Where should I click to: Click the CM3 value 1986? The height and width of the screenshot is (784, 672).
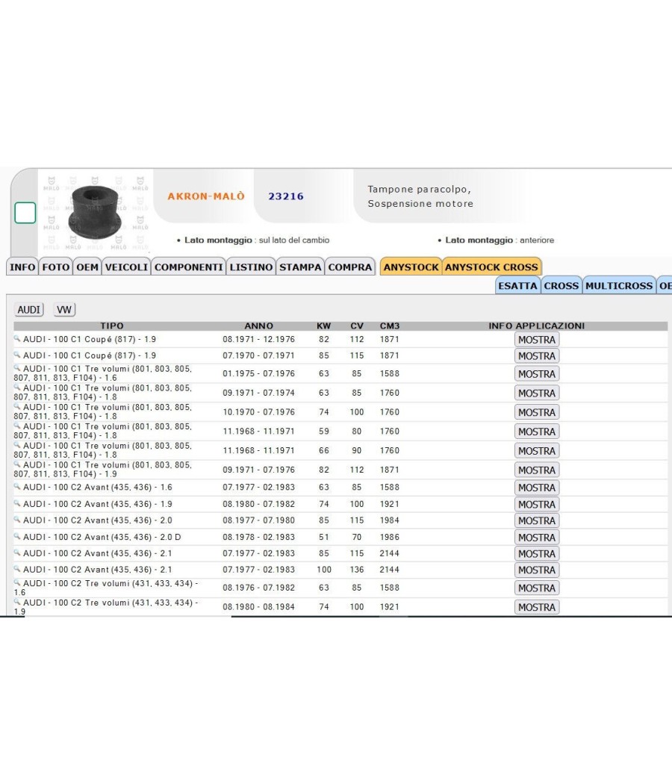pyautogui.click(x=390, y=537)
